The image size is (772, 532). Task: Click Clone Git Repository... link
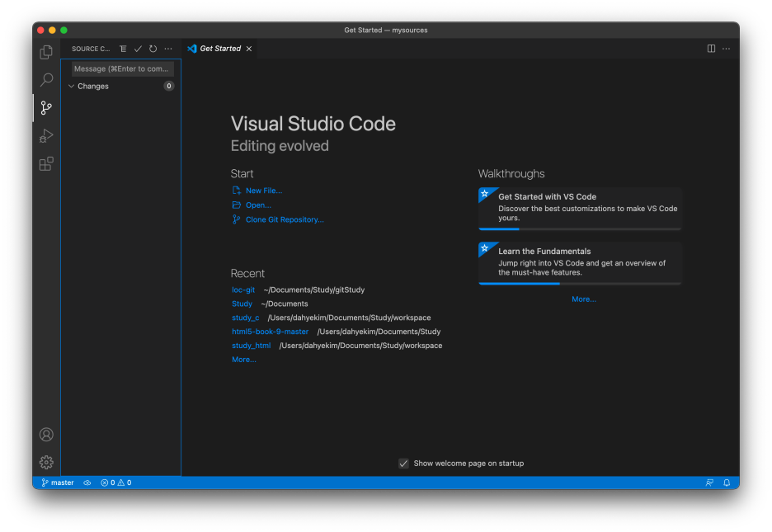285,219
